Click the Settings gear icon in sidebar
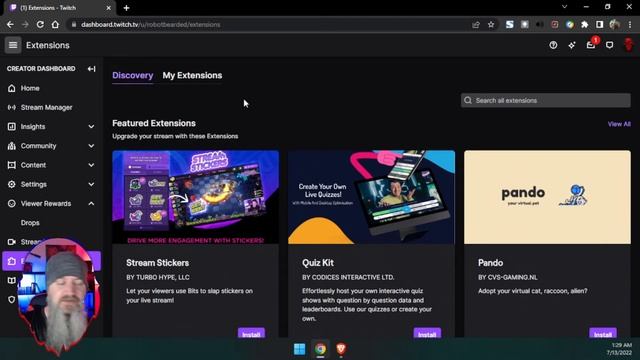This screenshot has height=360, width=640. [11, 184]
